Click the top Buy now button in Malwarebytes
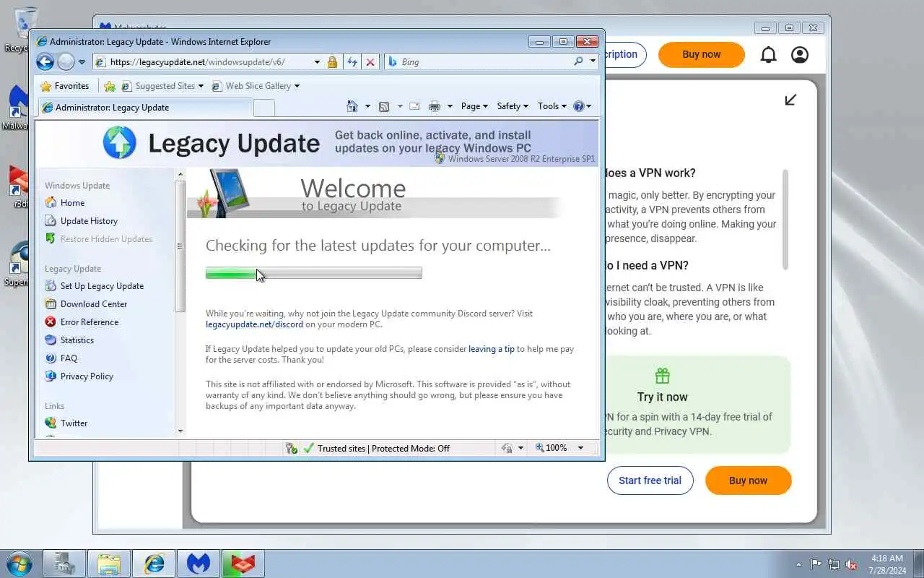The height and width of the screenshot is (578, 924). 701,54
